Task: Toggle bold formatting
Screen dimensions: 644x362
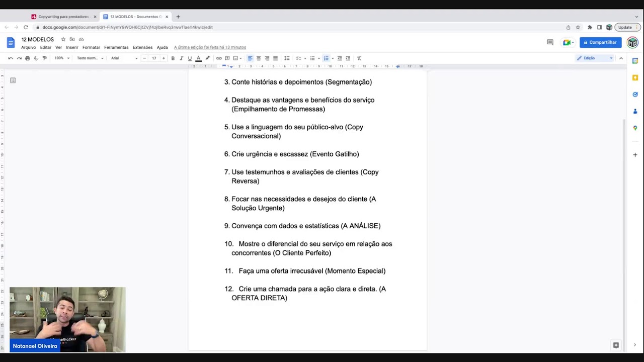Action: (173, 58)
